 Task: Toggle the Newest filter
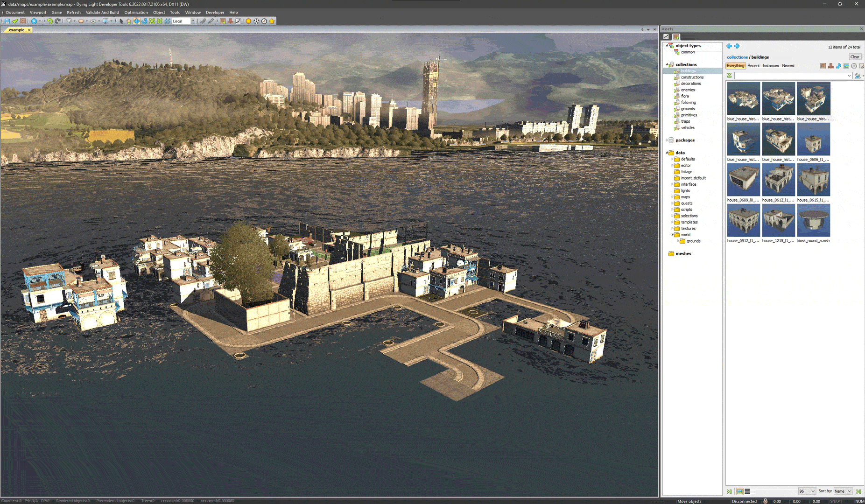coord(788,66)
